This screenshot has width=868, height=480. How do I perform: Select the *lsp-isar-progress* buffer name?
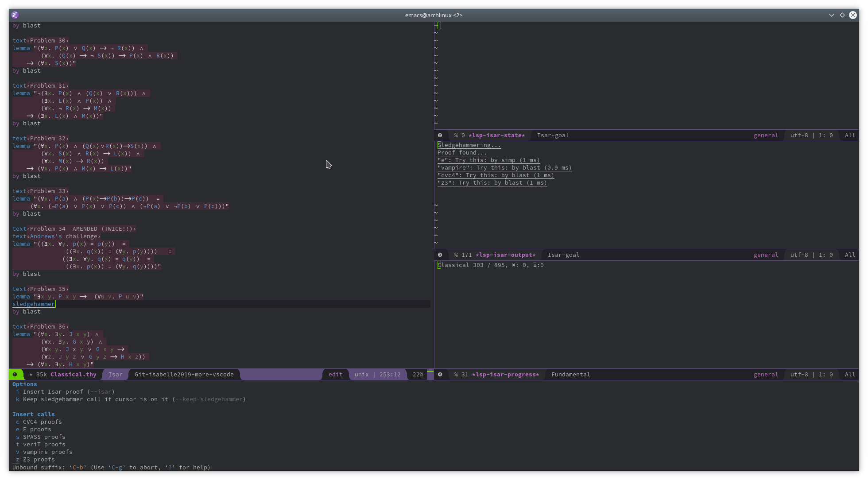(x=506, y=375)
